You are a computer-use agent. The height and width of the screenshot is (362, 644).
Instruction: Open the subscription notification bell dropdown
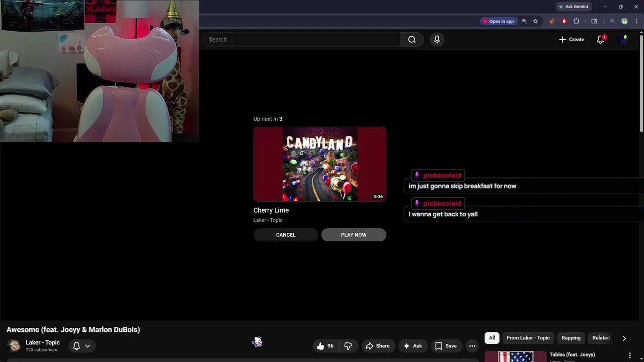(82, 346)
